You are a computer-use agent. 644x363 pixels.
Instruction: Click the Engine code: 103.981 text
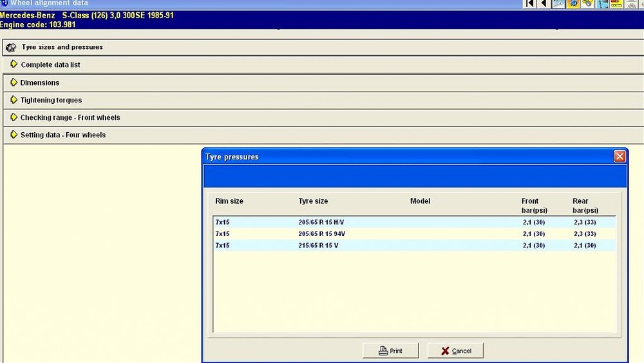(x=38, y=25)
